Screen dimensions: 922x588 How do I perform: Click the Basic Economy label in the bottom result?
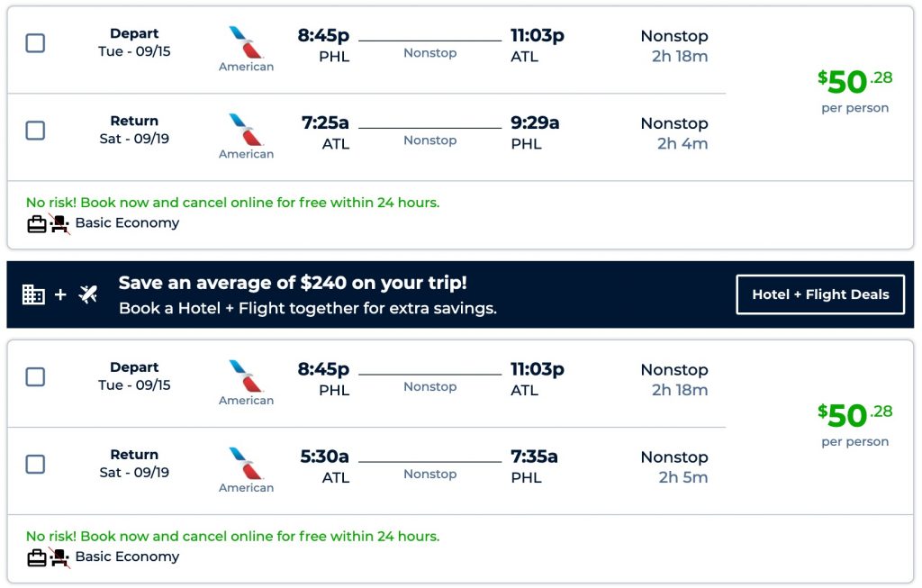coord(127,557)
